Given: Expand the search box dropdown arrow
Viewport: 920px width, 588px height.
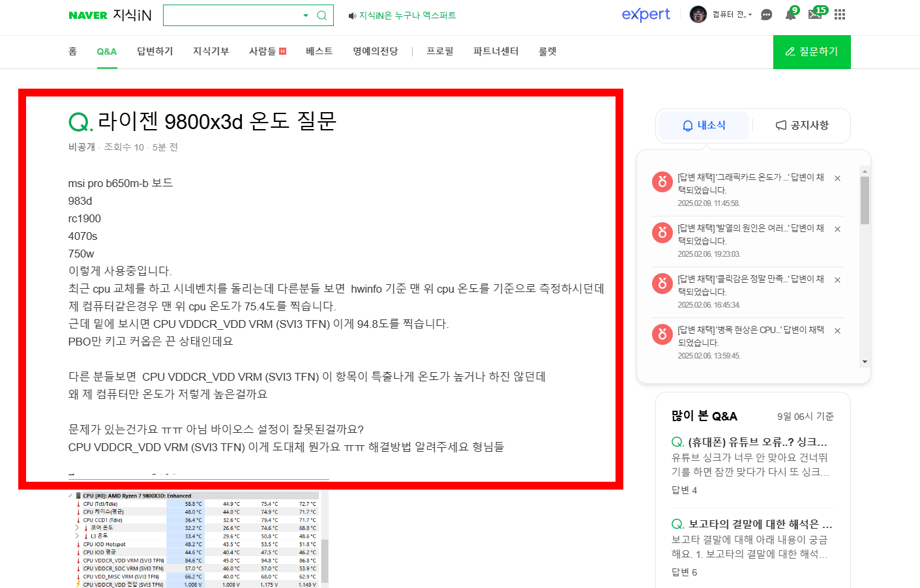Looking at the screenshot, I should pyautogui.click(x=306, y=16).
